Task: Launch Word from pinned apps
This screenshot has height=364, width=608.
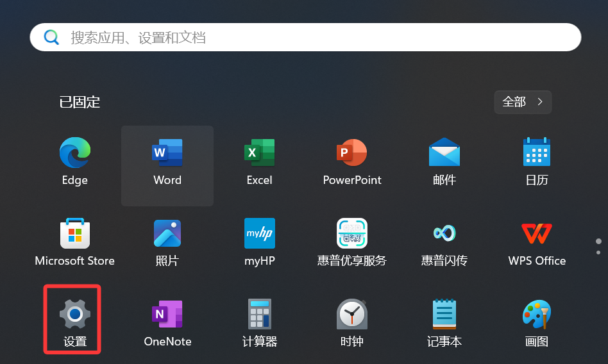Action: (167, 165)
